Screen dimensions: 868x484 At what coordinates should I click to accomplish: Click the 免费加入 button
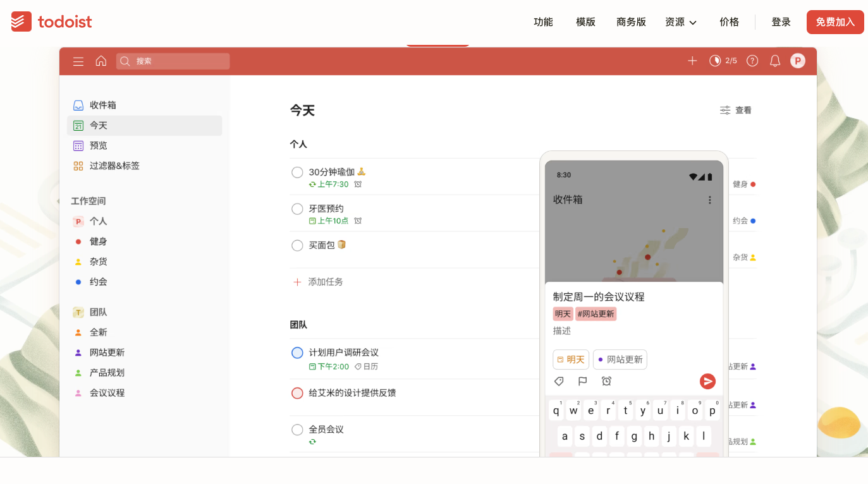click(834, 22)
